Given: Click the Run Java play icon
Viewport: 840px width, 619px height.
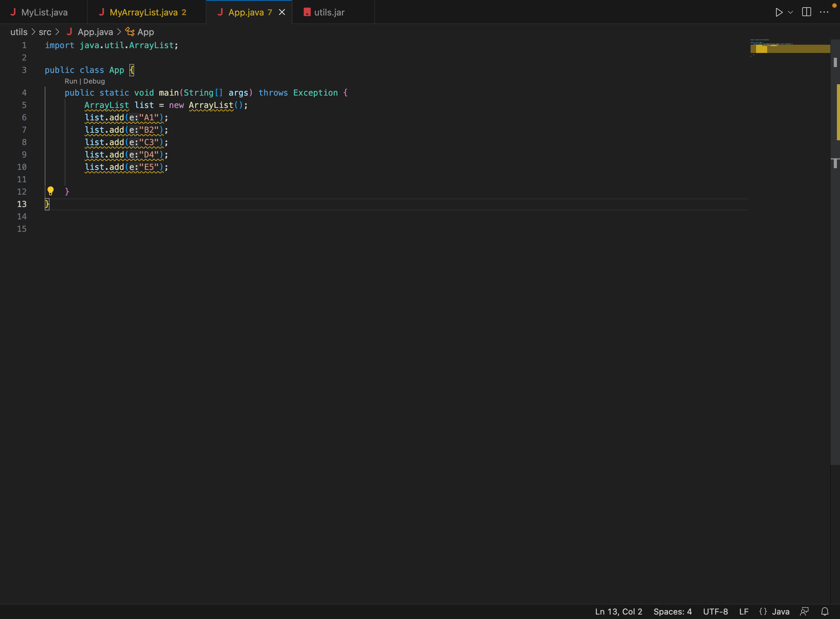Looking at the screenshot, I should tap(778, 12).
